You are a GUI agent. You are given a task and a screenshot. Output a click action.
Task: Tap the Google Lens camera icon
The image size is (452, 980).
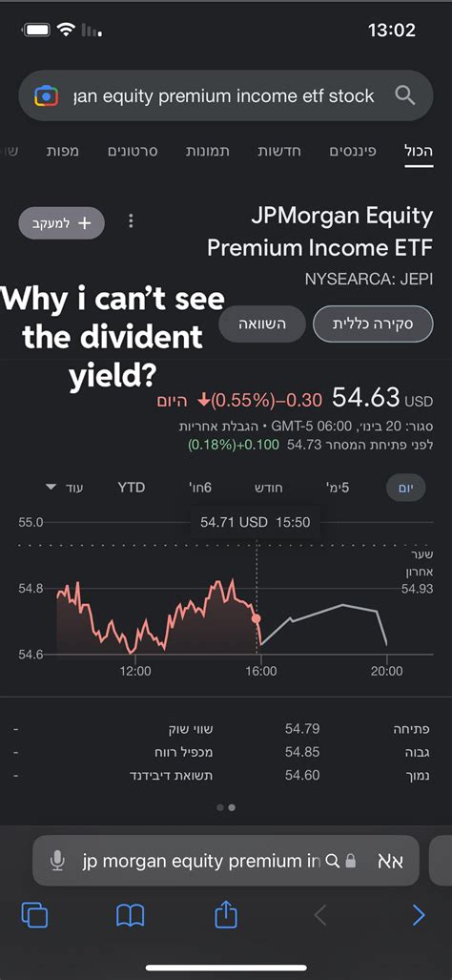coord(46,96)
